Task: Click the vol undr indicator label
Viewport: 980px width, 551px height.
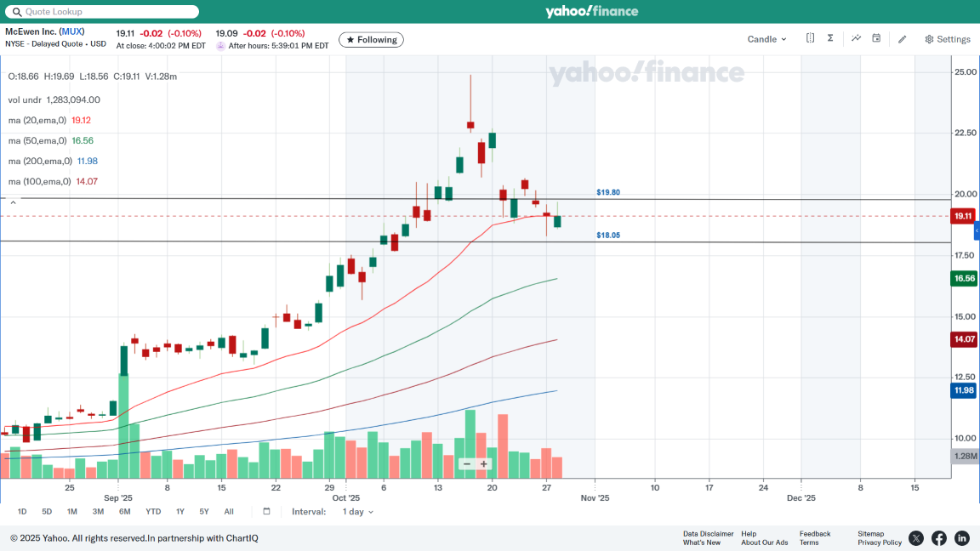Action: [x=25, y=100]
